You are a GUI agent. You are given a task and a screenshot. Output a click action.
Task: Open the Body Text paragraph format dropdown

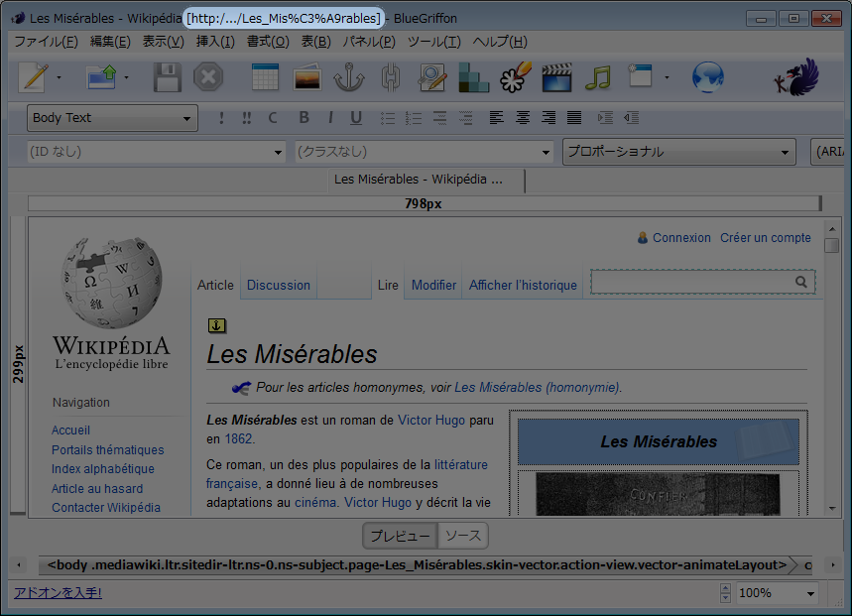[x=112, y=118]
